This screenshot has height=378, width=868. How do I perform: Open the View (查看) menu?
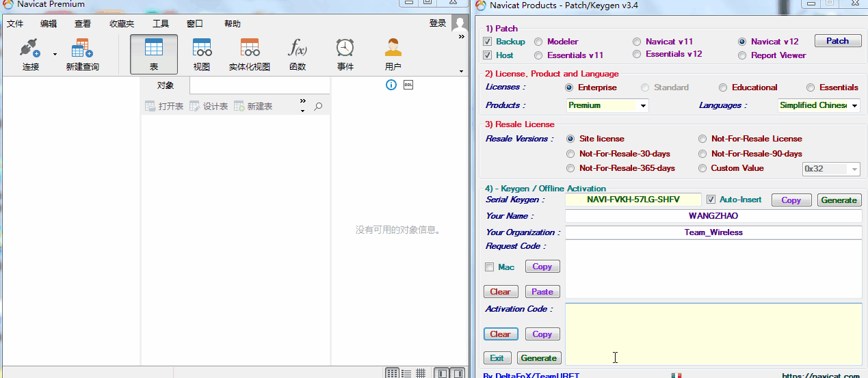pyautogui.click(x=83, y=24)
